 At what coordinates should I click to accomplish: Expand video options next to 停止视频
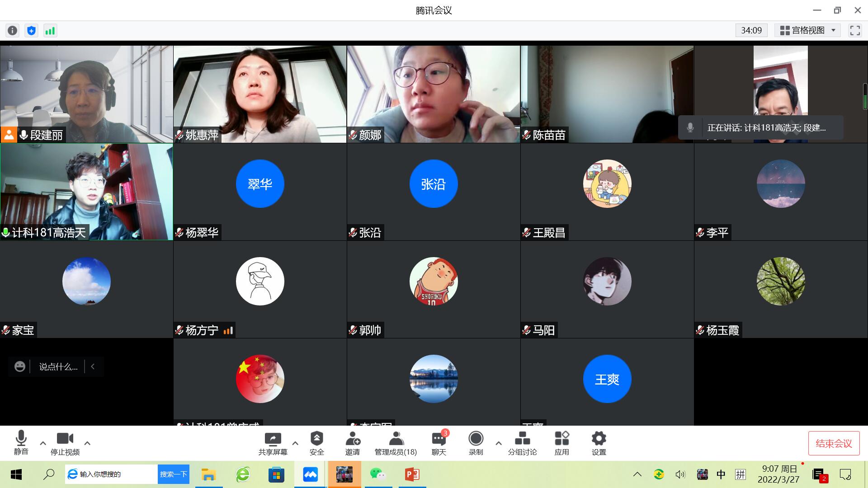click(x=88, y=443)
